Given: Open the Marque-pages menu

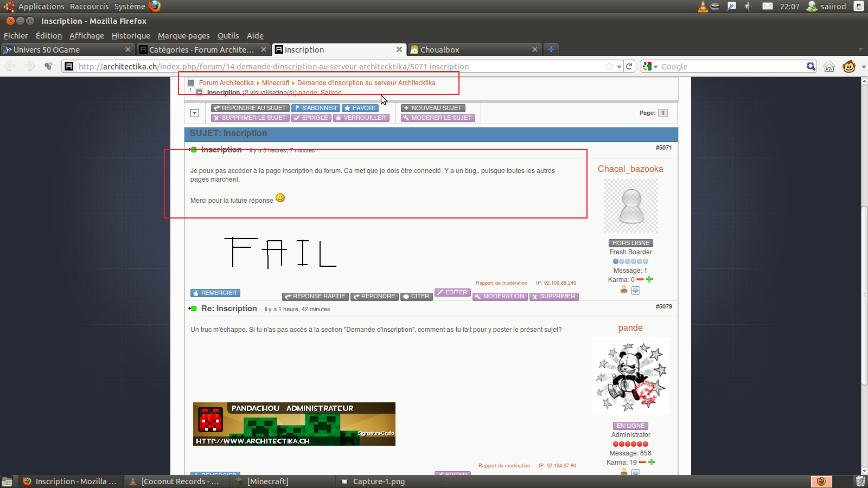Looking at the screenshot, I should pos(183,36).
